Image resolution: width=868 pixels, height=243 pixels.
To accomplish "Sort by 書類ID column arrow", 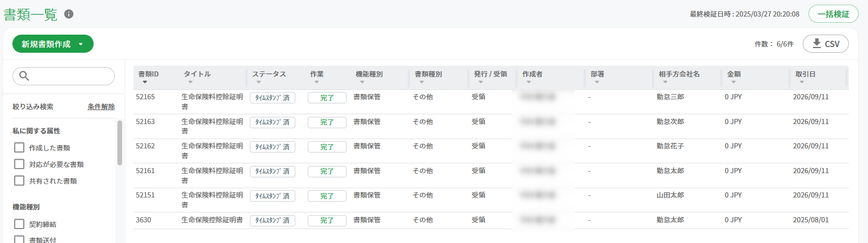I will click(145, 82).
